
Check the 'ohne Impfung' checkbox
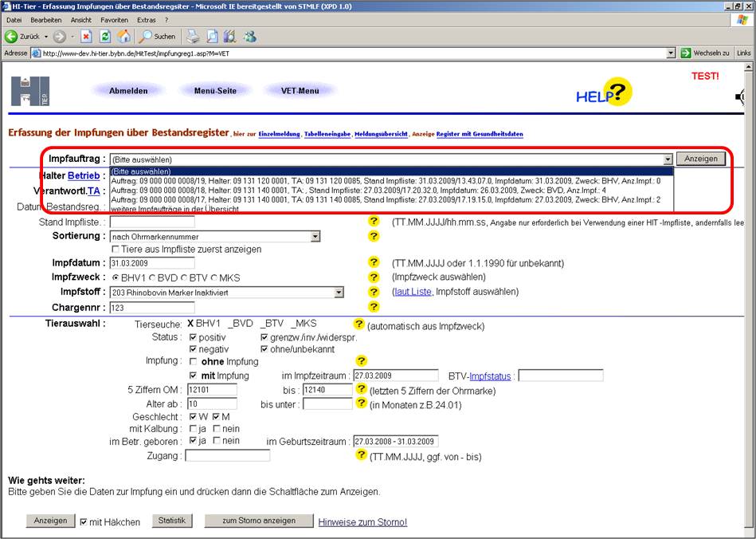(x=194, y=361)
